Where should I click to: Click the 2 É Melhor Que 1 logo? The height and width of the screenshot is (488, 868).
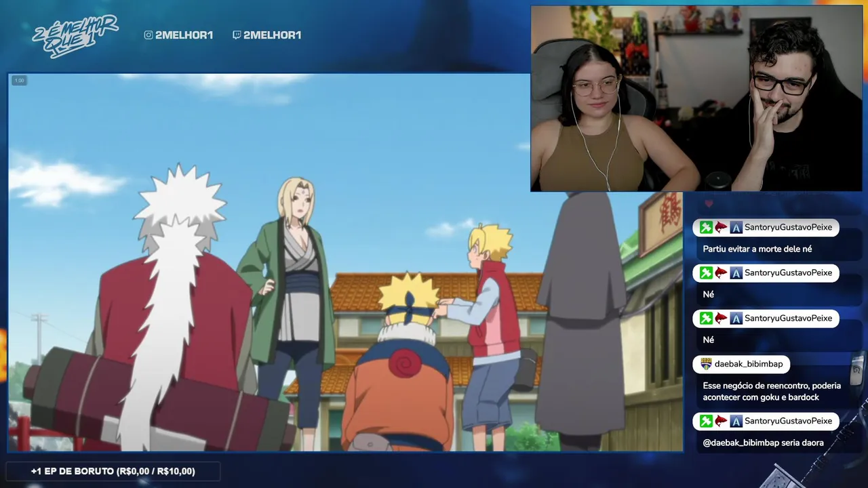pos(75,36)
